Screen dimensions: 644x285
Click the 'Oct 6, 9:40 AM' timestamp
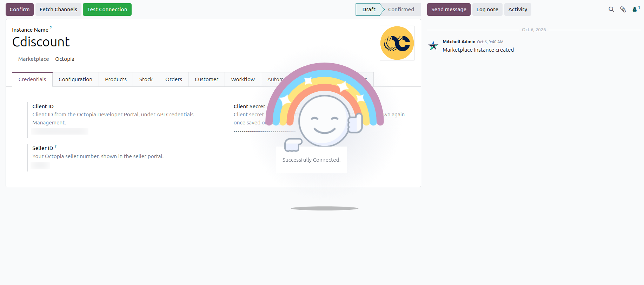tap(490, 42)
